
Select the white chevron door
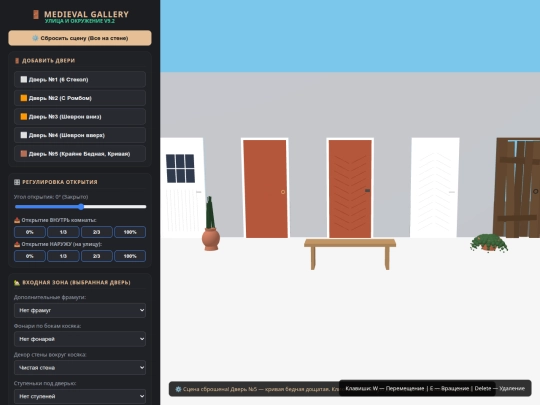(435, 188)
